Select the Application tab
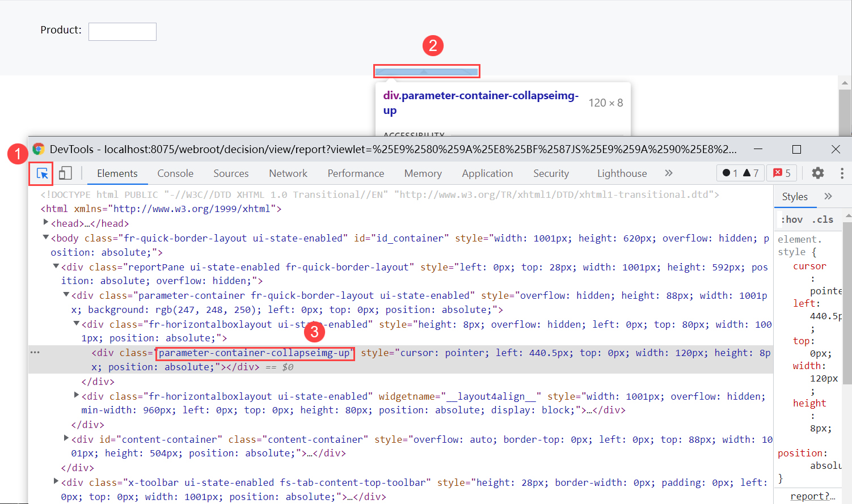 tap(487, 173)
